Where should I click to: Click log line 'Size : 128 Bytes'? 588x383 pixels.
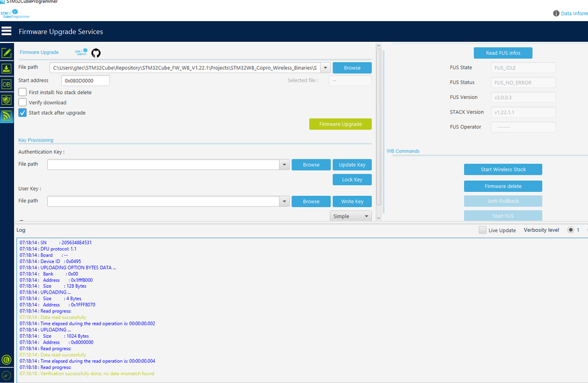coord(53,286)
